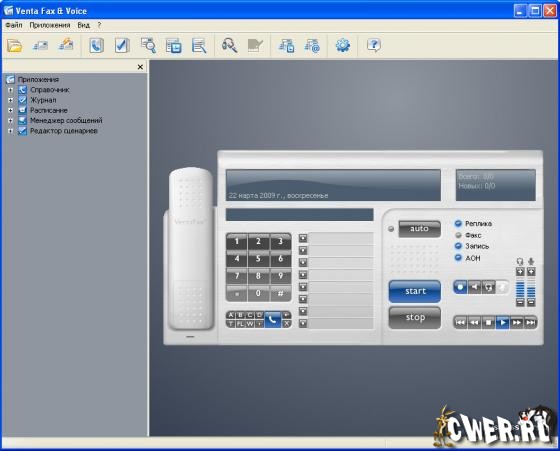Toggle the Факс indicator
560x451 pixels.
point(458,235)
